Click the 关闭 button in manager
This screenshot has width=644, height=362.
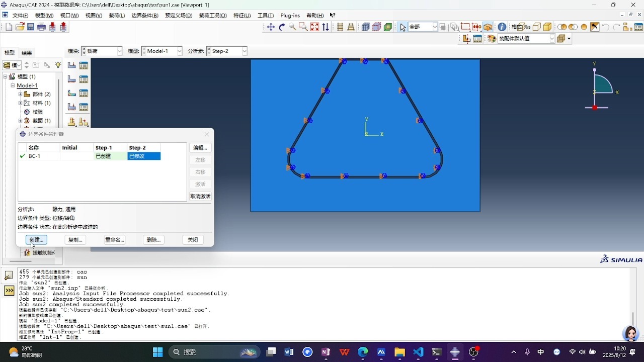193,240
